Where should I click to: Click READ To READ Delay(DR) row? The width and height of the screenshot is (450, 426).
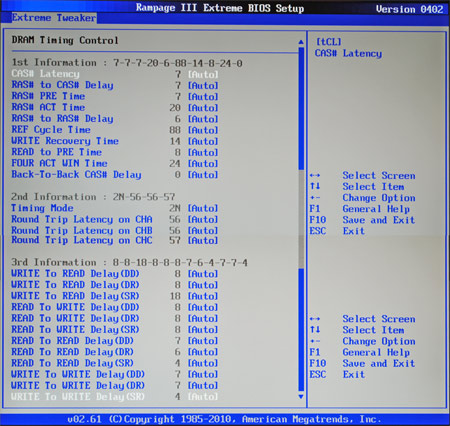coord(115,352)
